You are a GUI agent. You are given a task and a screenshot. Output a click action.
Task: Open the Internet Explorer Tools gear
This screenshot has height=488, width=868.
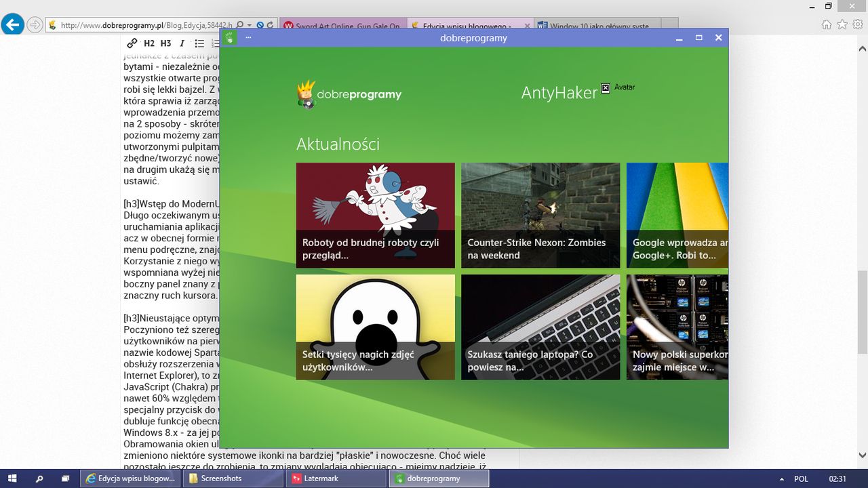858,24
